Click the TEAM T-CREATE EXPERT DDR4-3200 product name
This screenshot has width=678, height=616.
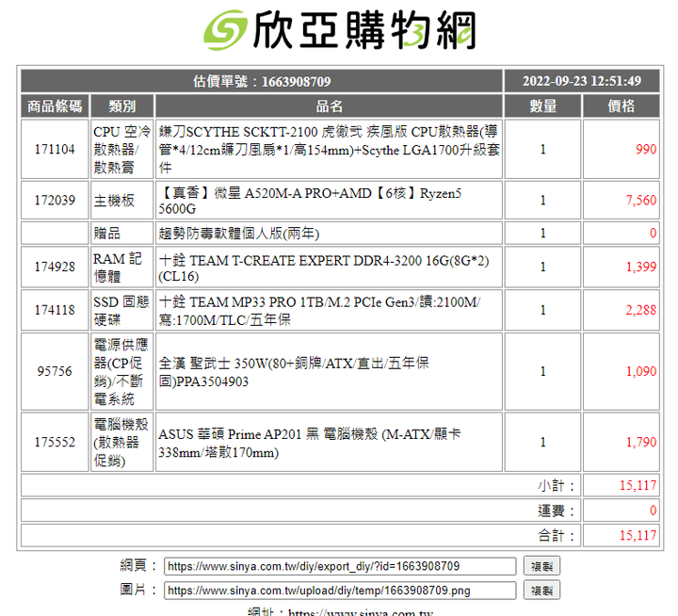pyautogui.click(x=324, y=267)
